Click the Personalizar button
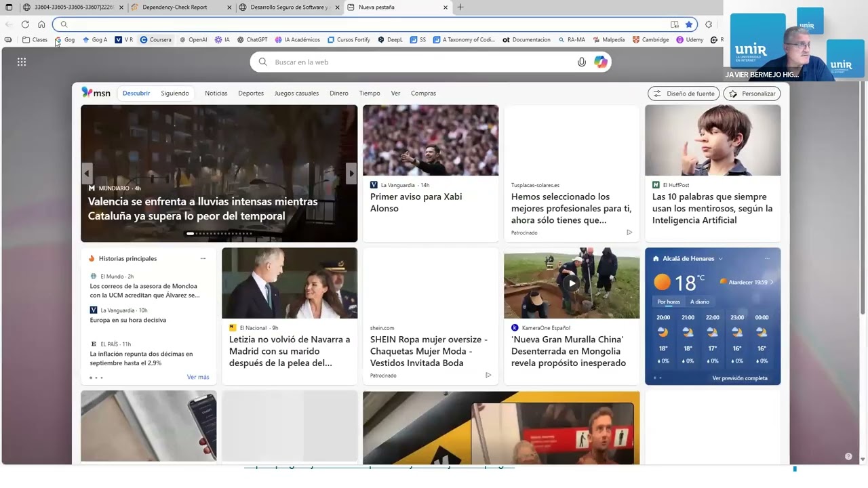Viewport: 868px width, 488px height. click(x=752, y=94)
